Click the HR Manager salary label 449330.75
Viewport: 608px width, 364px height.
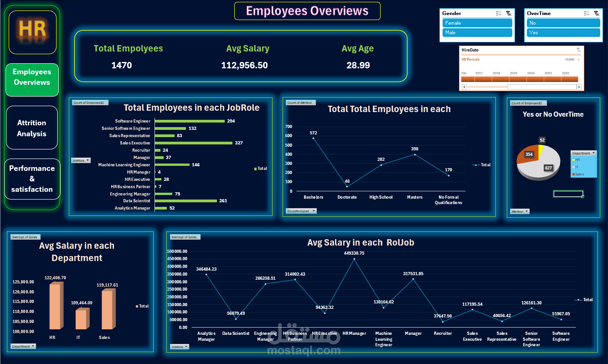pyautogui.click(x=354, y=253)
